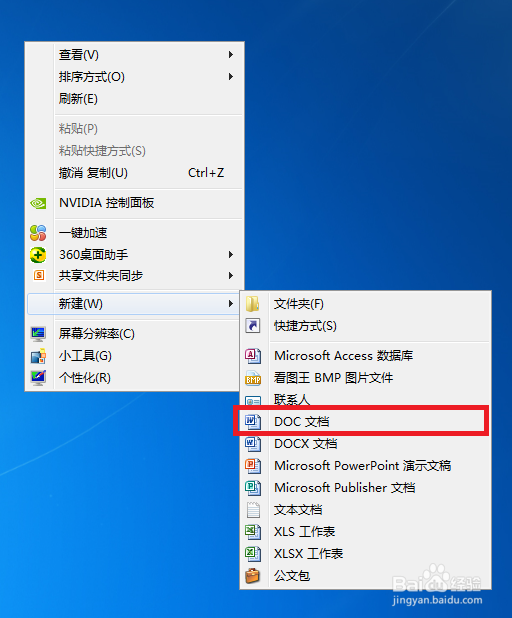Create a Microsoft PowerPoint 演示文稿
Viewport: 512px width, 618px height.
(365, 466)
